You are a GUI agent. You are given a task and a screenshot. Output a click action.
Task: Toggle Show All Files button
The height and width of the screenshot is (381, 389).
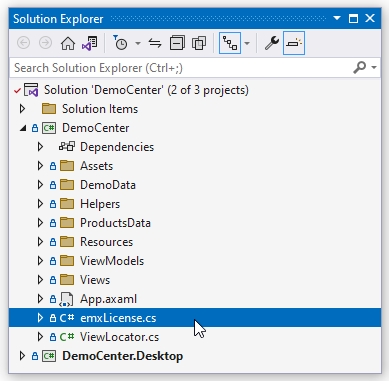pyautogui.click(x=199, y=43)
